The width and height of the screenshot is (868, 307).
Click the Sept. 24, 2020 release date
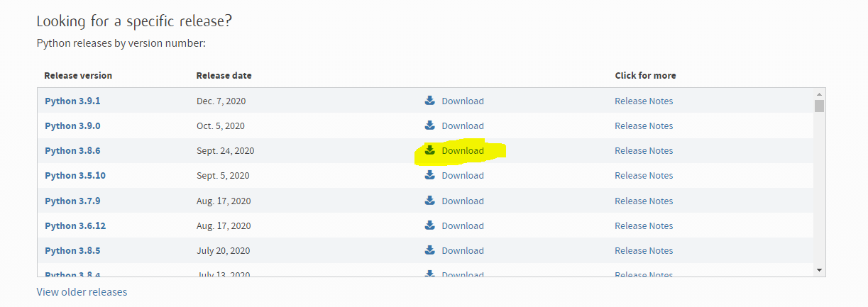point(225,150)
